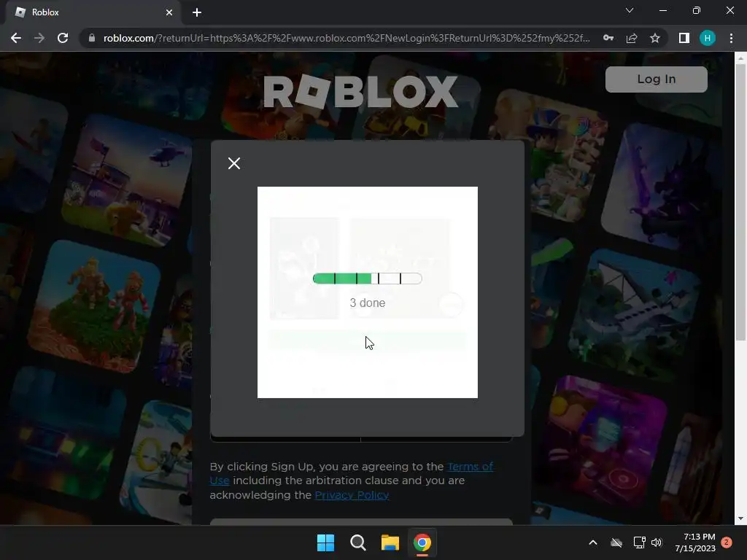Open volume control in tray

[657, 542]
